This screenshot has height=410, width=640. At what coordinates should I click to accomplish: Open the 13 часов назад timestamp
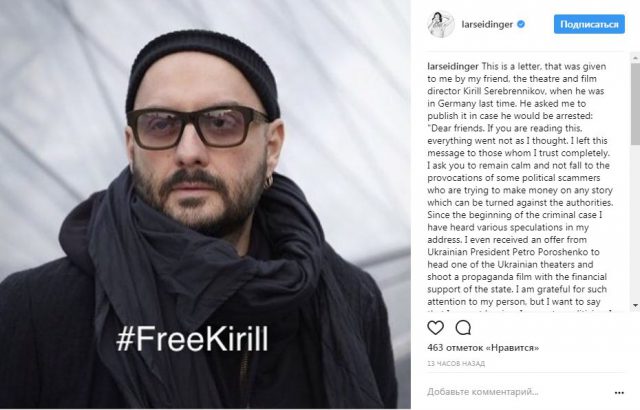(x=456, y=363)
